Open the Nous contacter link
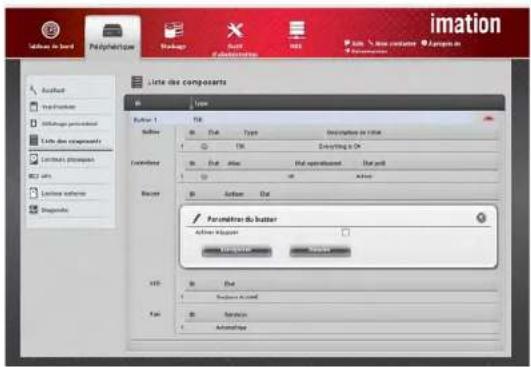531x367 pixels. pos(392,43)
